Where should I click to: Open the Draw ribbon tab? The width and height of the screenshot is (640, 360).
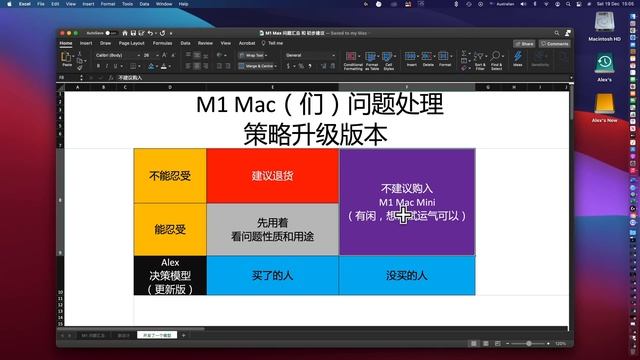point(105,43)
